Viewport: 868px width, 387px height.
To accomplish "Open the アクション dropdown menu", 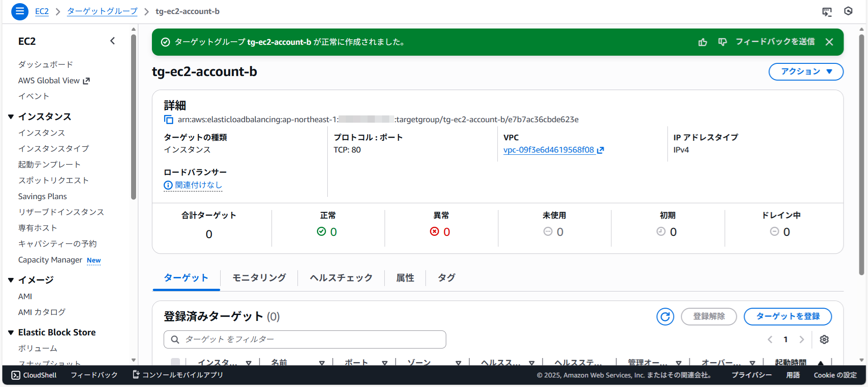I will coord(806,72).
